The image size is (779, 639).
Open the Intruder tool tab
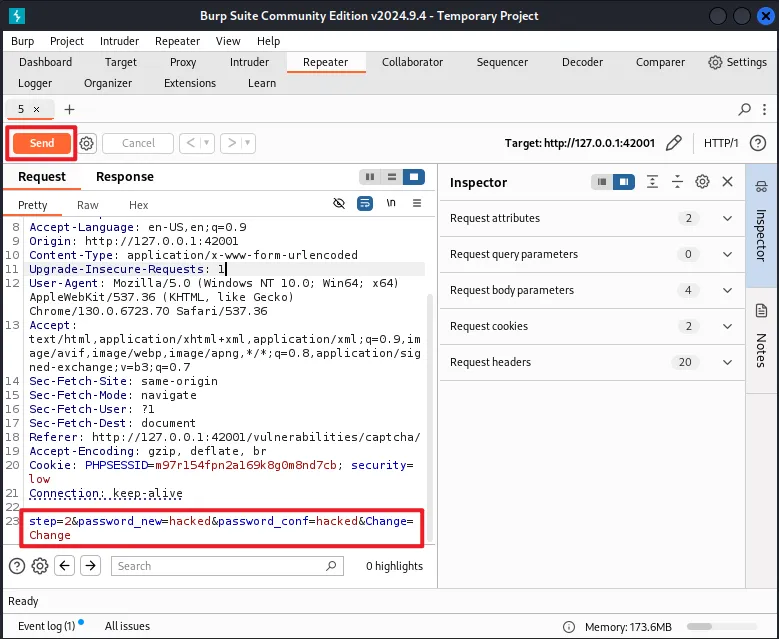[249, 62]
